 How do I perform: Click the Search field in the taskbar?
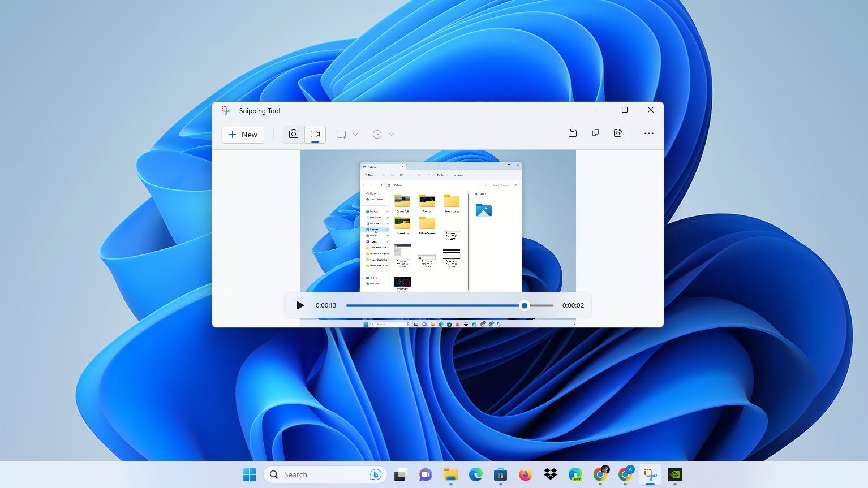pos(317,474)
